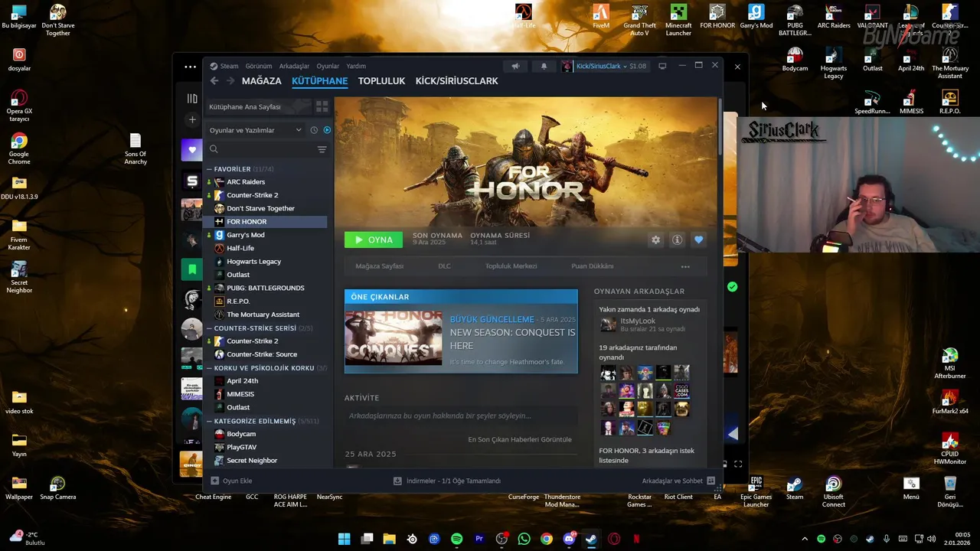Toggle the recent-activity clock sort icon
This screenshot has height=551, width=980.
click(x=314, y=130)
